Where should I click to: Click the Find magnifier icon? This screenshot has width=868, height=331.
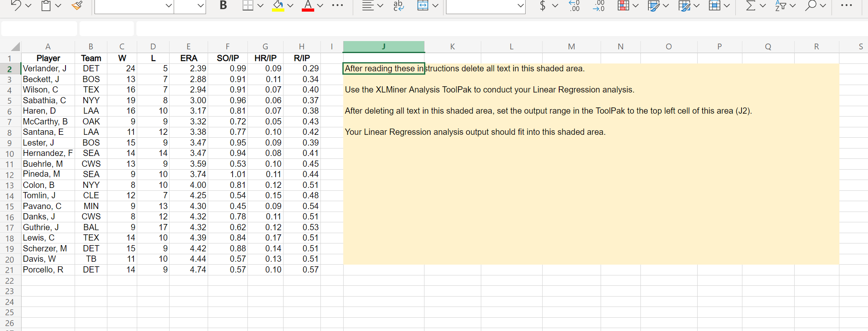tap(811, 5)
